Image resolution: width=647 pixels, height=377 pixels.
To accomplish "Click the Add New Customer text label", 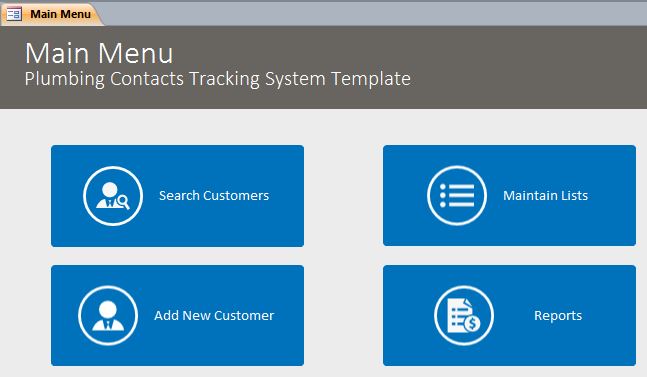I will [x=214, y=316].
